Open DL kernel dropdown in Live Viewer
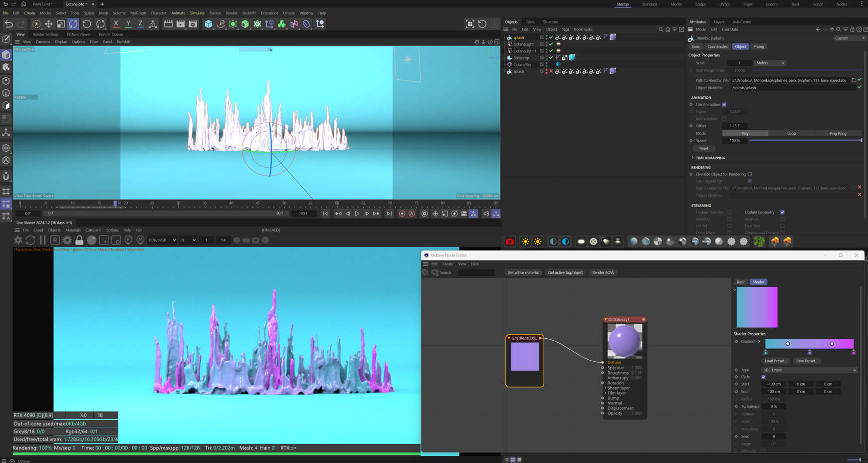 (x=188, y=240)
